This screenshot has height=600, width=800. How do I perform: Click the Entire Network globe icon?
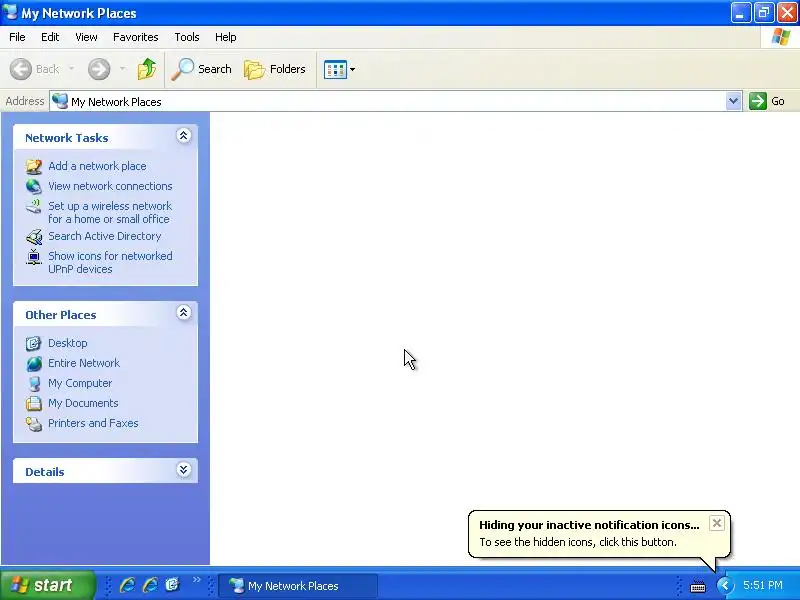pyautogui.click(x=34, y=363)
